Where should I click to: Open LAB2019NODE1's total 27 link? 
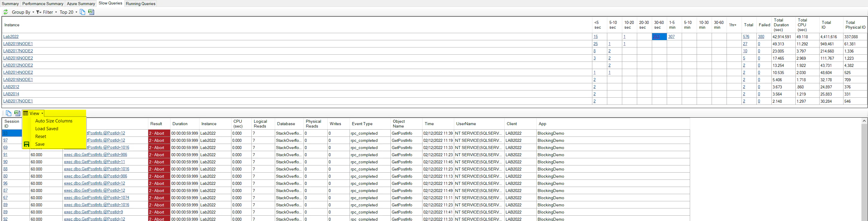pos(745,44)
